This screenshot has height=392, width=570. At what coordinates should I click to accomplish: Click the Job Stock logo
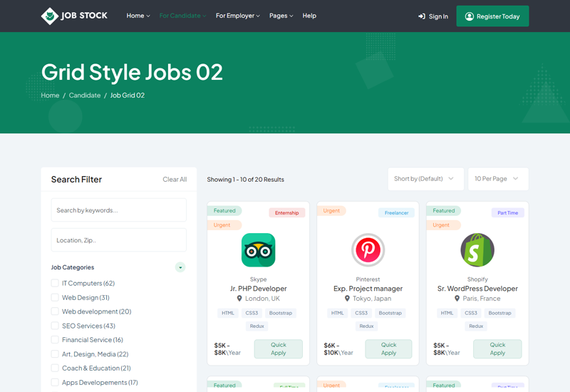74,16
